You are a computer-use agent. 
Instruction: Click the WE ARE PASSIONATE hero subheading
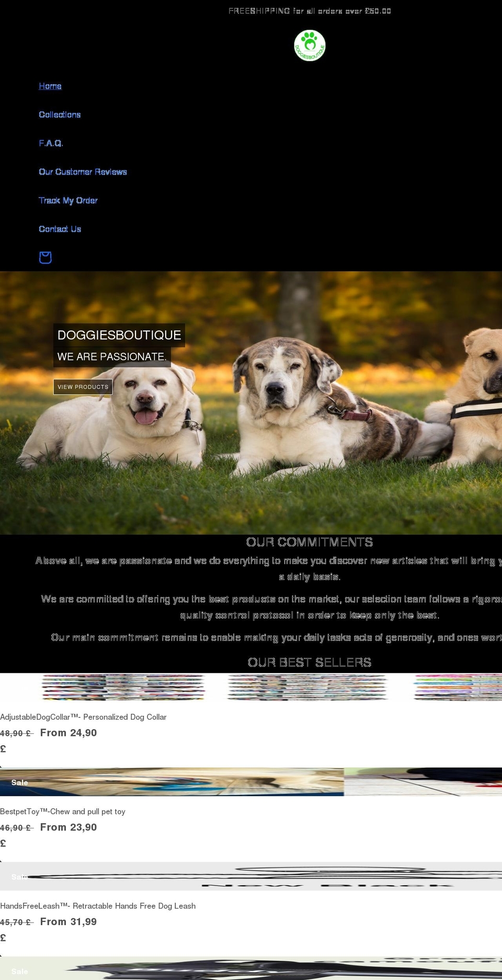click(112, 356)
